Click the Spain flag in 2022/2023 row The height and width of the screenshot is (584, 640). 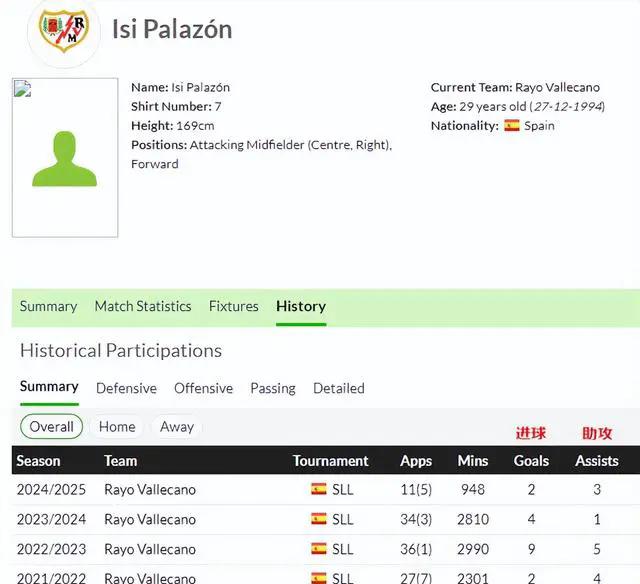pos(319,548)
